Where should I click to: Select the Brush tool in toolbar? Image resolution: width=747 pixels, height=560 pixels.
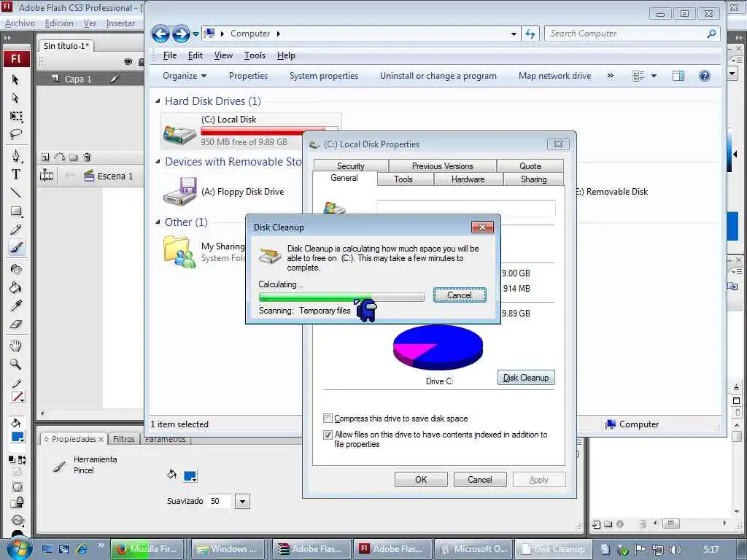coord(16,247)
